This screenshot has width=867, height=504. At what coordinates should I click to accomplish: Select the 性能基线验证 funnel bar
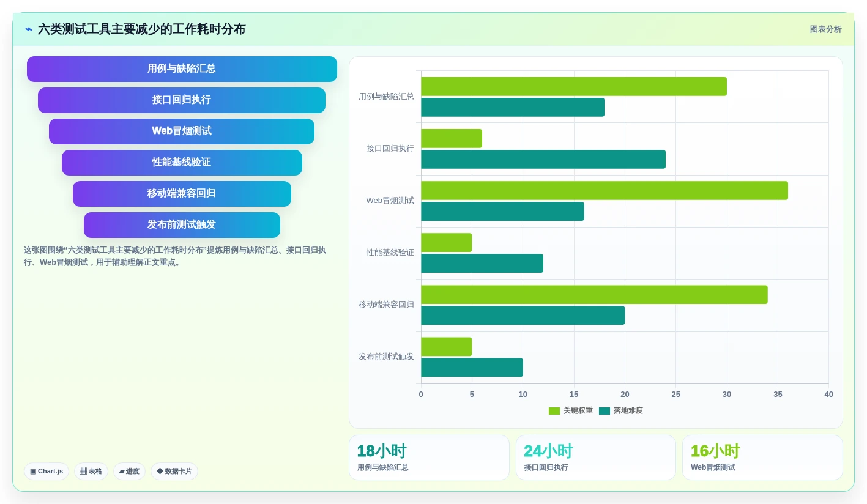pyautogui.click(x=182, y=163)
